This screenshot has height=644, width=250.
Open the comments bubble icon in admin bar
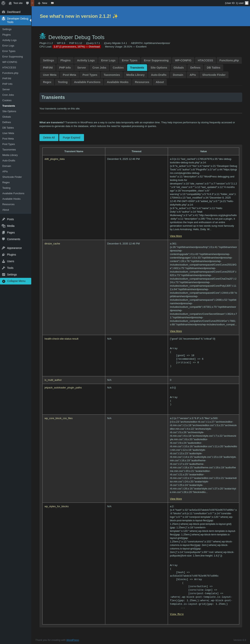click(28, 3)
